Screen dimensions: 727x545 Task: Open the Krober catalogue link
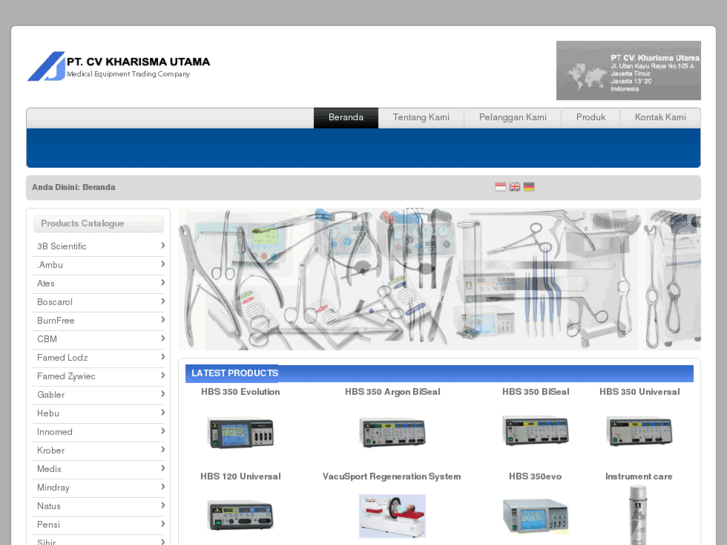point(98,450)
